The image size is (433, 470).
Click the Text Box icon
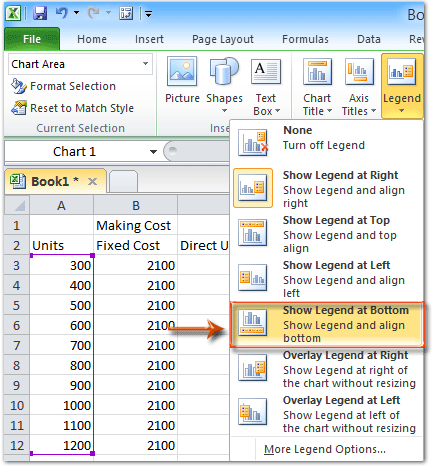tap(266, 71)
